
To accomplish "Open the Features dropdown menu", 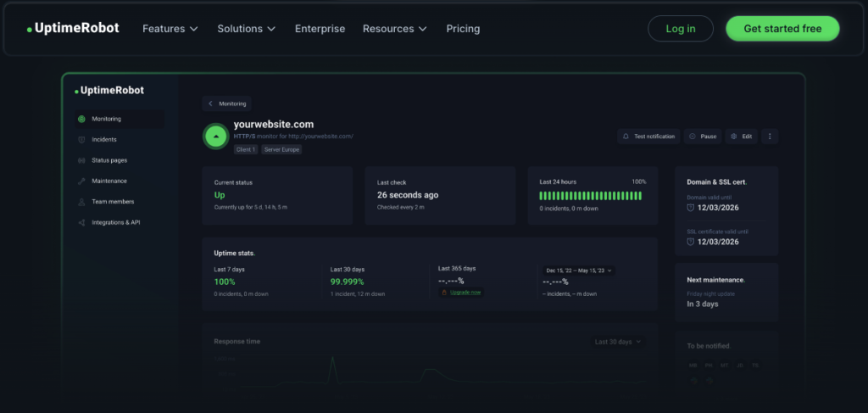I will (170, 29).
